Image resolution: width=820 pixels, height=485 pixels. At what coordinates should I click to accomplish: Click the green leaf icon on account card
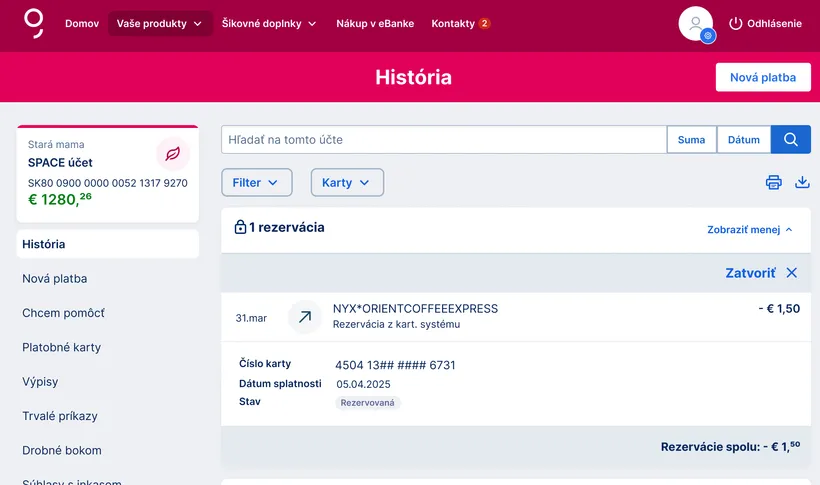tap(173, 154)
